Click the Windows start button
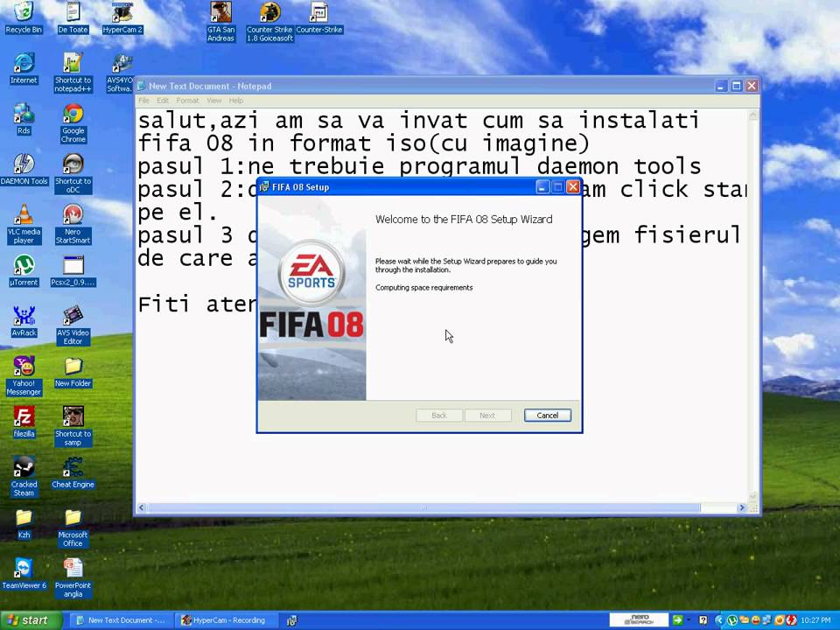 tap(31, 620)
